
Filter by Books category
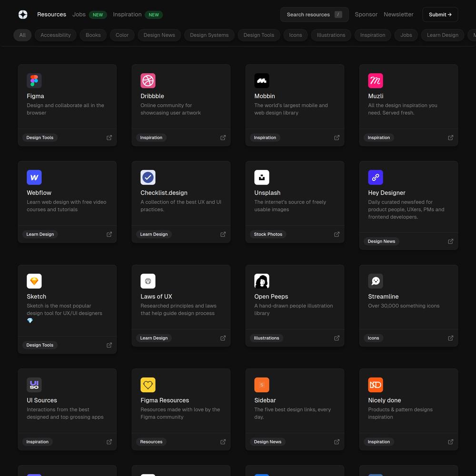pos(93,35)
